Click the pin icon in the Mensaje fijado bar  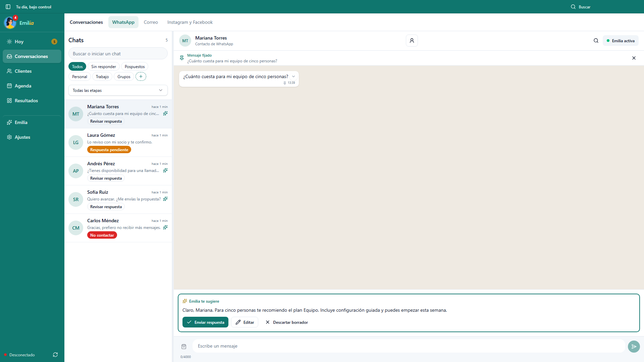pos(182,58)
